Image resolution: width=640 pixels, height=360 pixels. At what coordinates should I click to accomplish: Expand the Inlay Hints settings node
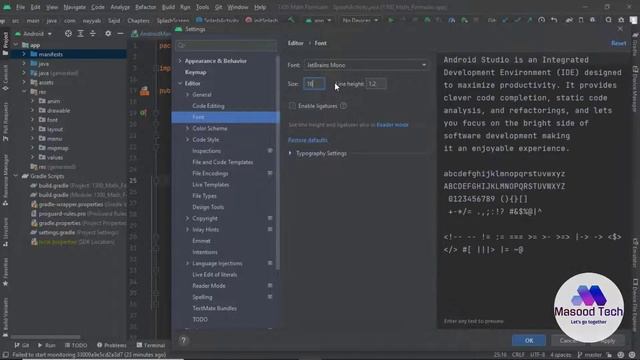click(187, 230)
